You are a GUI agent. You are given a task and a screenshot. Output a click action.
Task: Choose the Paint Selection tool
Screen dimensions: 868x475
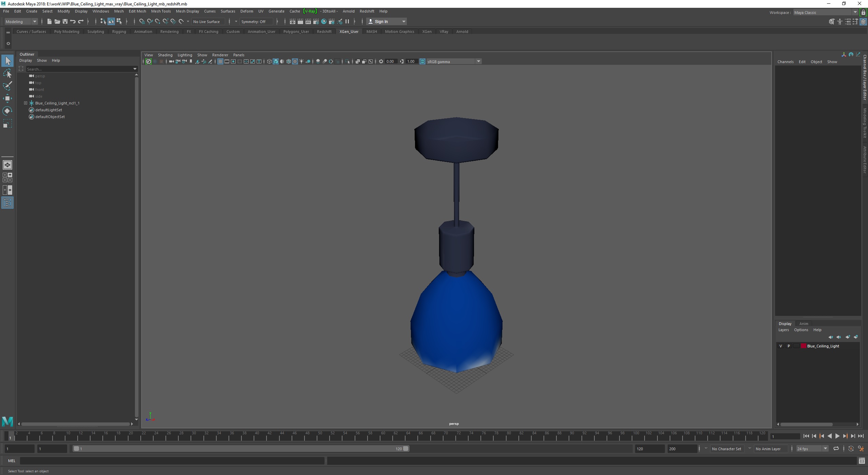[x=7, y=86]
